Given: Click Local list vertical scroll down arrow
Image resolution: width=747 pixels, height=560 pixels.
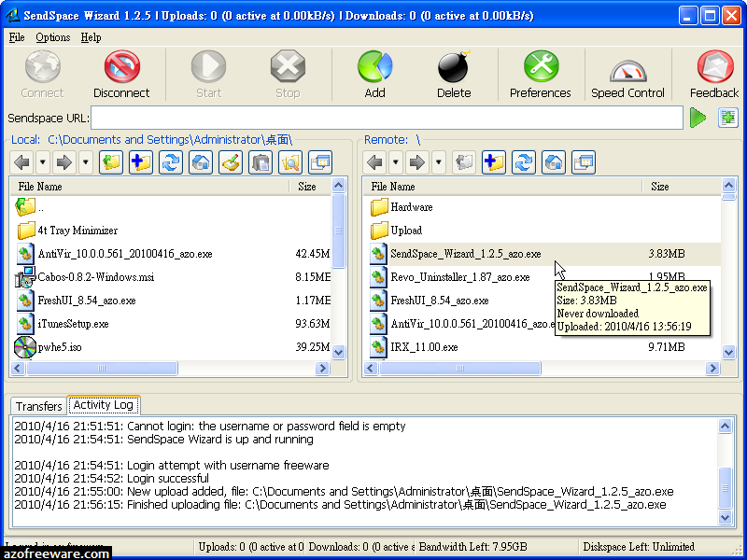Looking at the screenshot, I should [x=338, y=353].
